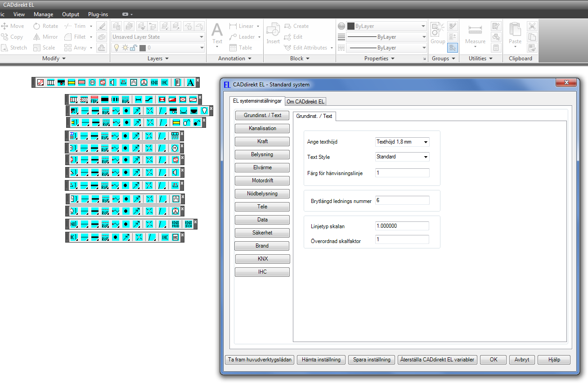Click the solid black rectangle icon in second toolbar

[x=105, y=99]
